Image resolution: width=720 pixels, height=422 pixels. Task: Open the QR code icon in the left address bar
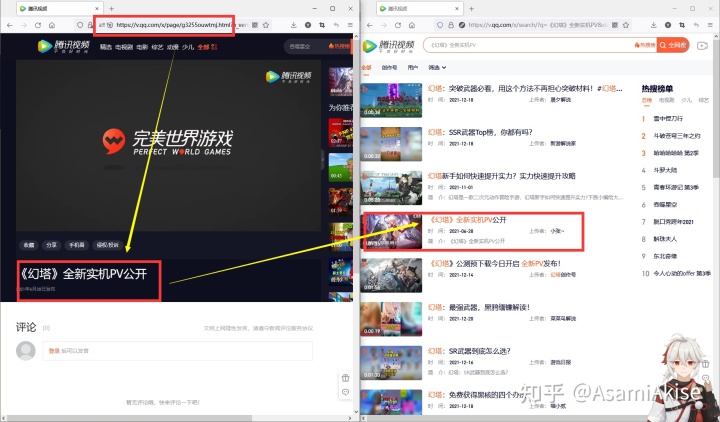pos(255,25)
